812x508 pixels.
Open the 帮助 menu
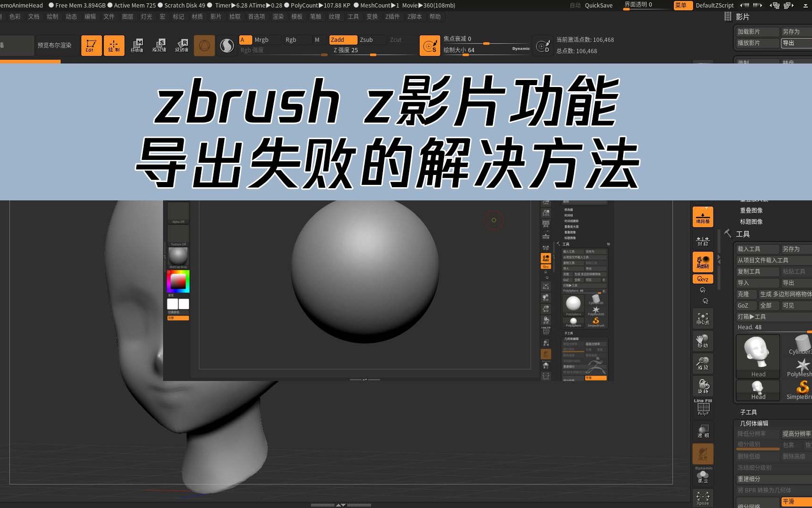coord(435,16)
